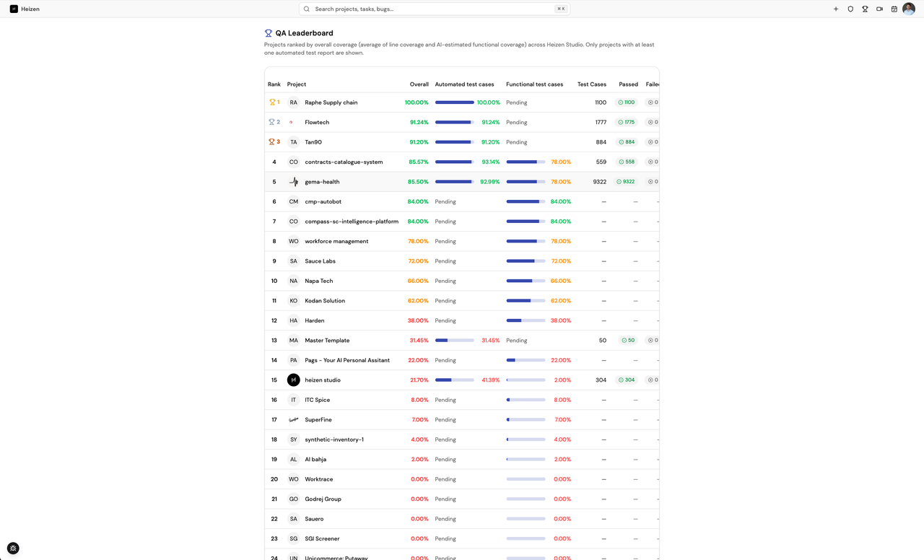
Task: Click the Functional test cases column header
Action: tap(534, 84)
